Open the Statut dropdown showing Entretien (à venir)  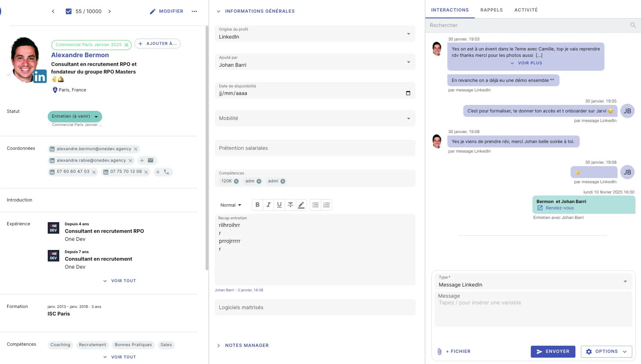75,116
